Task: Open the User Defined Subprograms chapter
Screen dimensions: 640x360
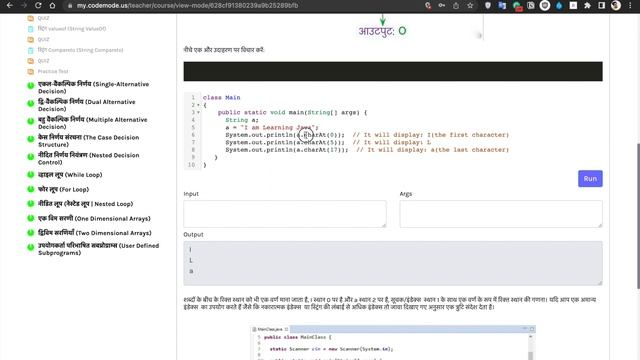Action: [x=98, y=249]
